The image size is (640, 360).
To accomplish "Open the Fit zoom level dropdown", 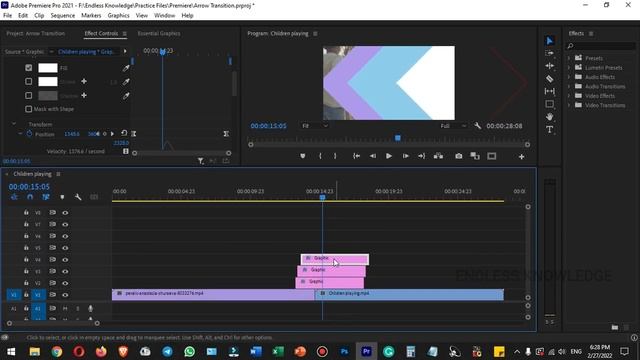I will tap(314, 126).
